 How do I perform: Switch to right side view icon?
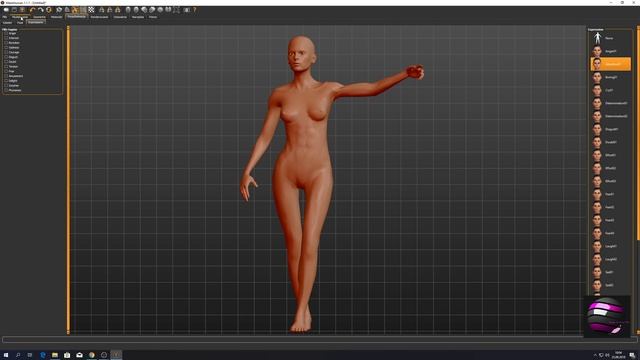(144, 10)
